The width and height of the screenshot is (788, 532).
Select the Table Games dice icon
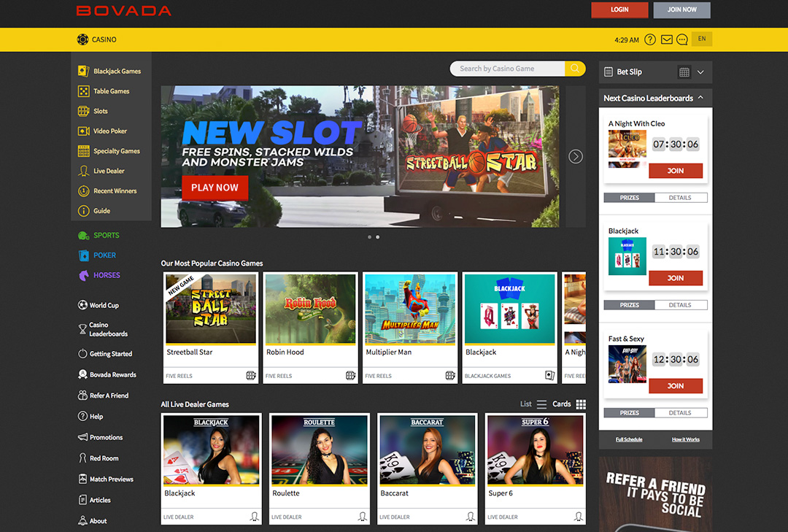[x=83, y=91]
